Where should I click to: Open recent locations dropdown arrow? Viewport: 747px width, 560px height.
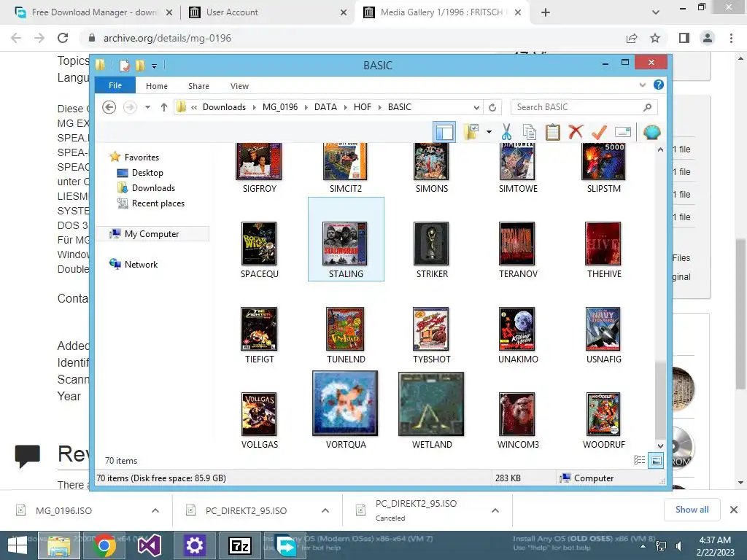147,107
